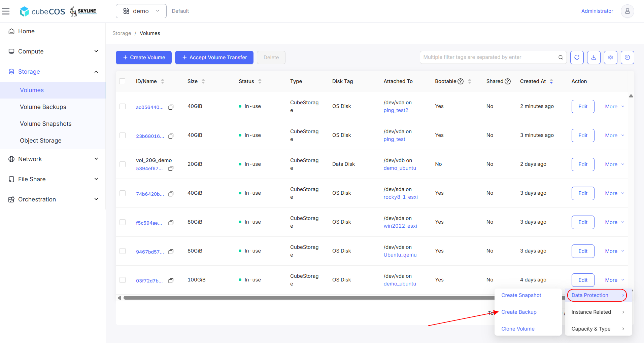Open the ping_test2 instance link
The height and width of the screenshot is (343, 644).
[396, 110]
